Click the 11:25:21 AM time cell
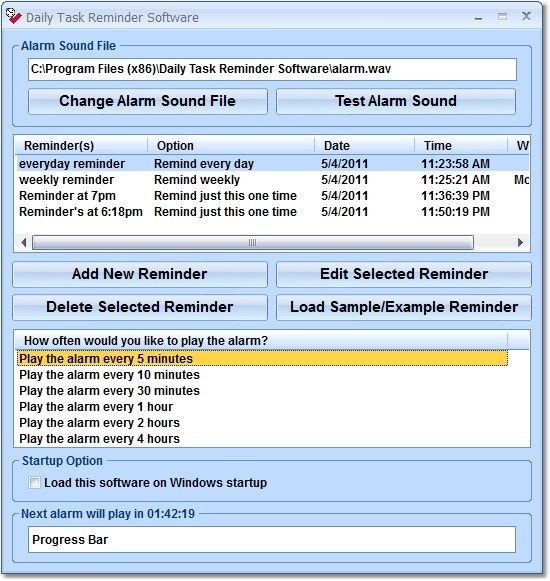 [455, 180]
